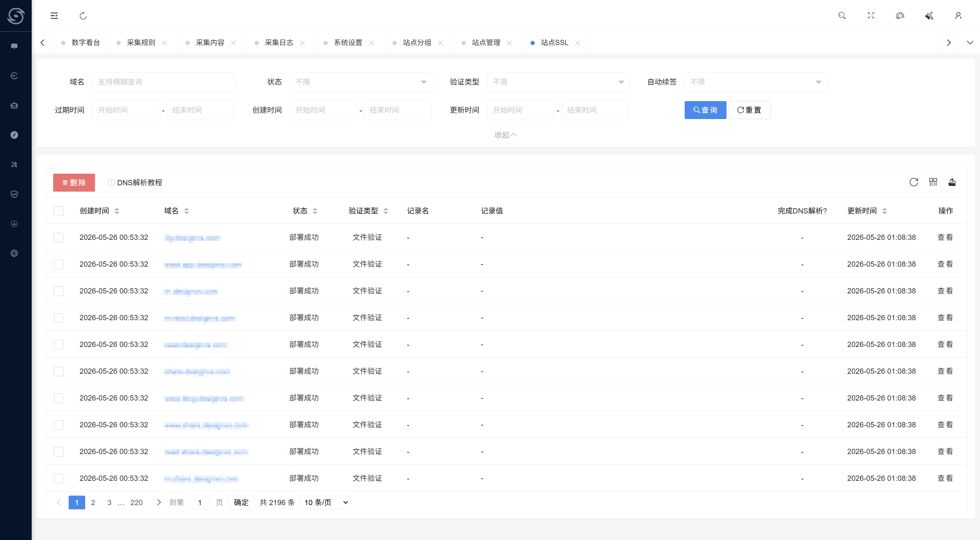Collapse the filter panel via 收起
Screen dimensions: 980x540
click(x=505, y=135)
